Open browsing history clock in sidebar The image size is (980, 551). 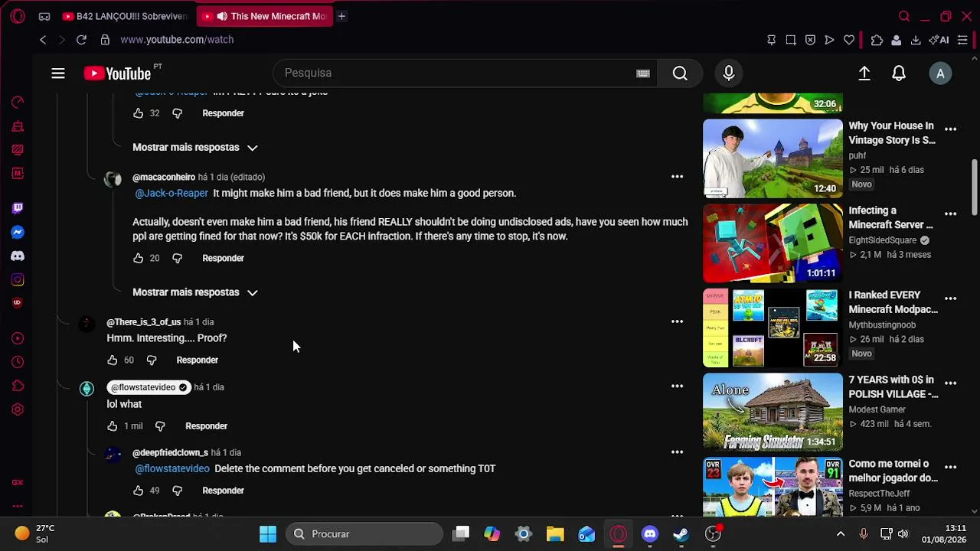click(x=18, y=362)
